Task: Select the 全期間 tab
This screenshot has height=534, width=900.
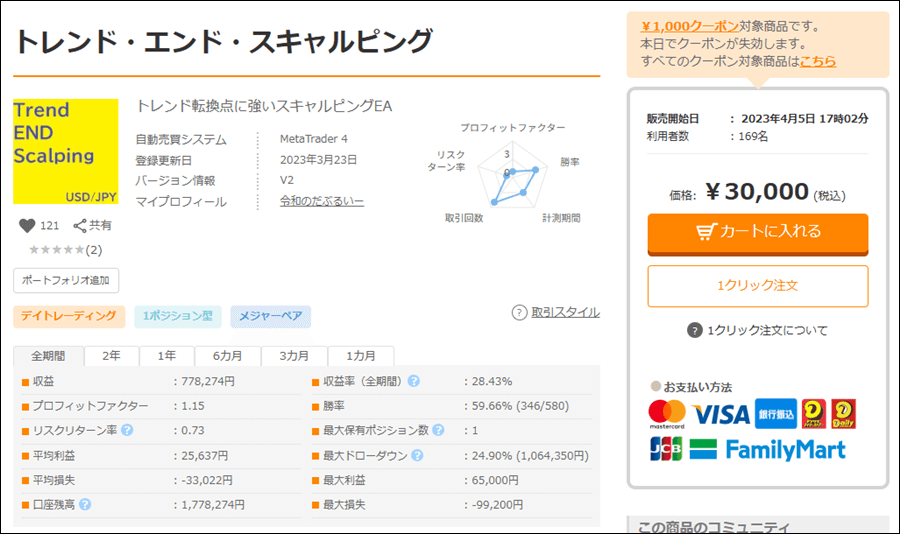Action: coord(48,356)
